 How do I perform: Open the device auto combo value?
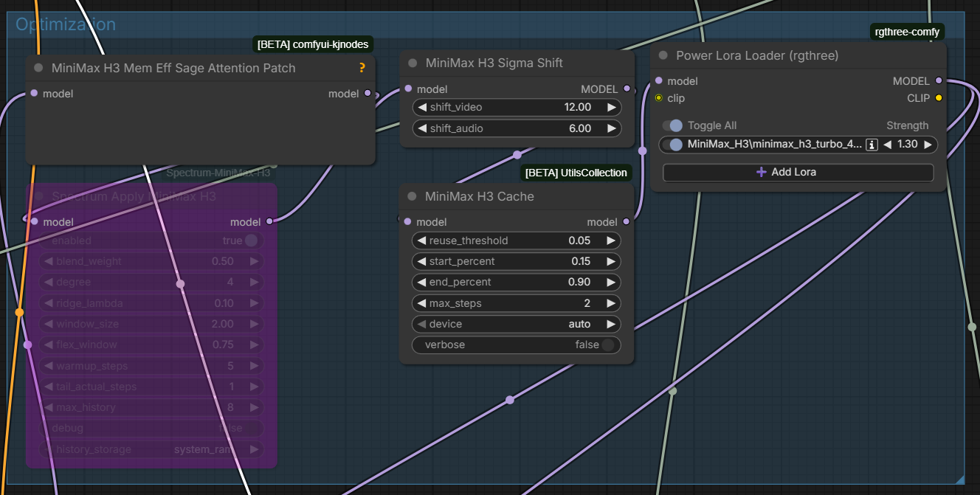point(579,324)
